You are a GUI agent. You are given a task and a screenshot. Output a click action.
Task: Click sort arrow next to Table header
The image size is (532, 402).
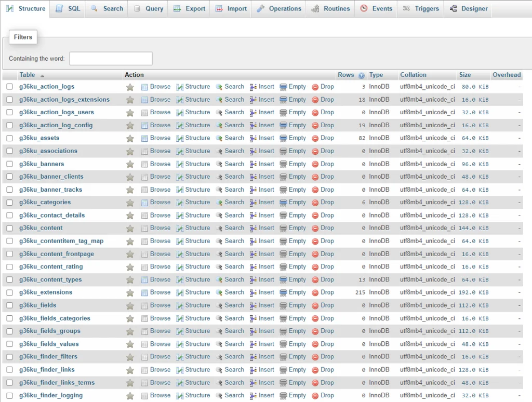[x=42, y=75]
